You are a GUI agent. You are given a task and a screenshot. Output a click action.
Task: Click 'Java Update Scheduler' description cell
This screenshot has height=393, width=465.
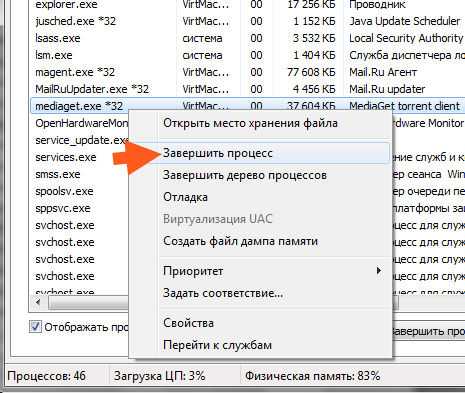pyautogui.click(x=405, y=21)
